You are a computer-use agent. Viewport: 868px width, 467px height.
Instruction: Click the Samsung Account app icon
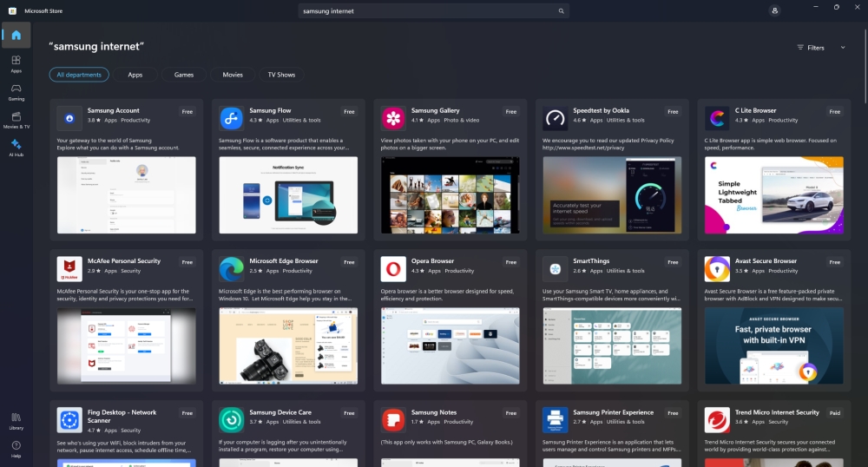69,118
